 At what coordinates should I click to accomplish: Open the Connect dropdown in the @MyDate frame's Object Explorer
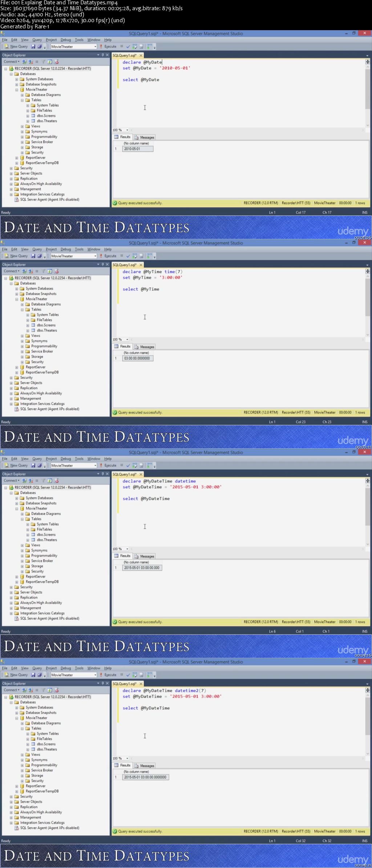[x=11, y=62]
